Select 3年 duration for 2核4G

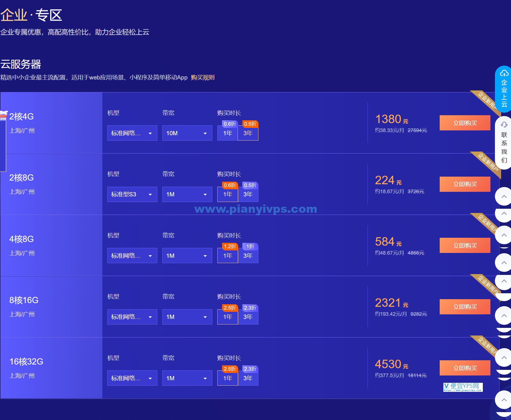248,133
